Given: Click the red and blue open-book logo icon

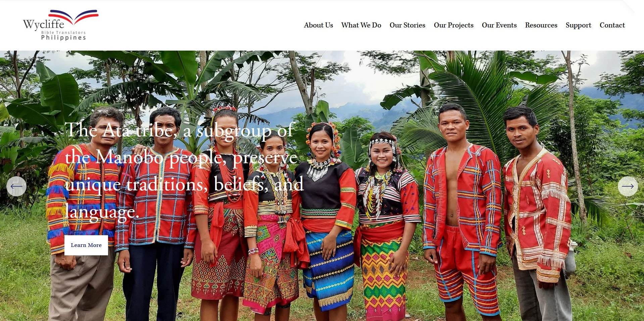Looking at the screenshot, I should [x=73, y=16].
